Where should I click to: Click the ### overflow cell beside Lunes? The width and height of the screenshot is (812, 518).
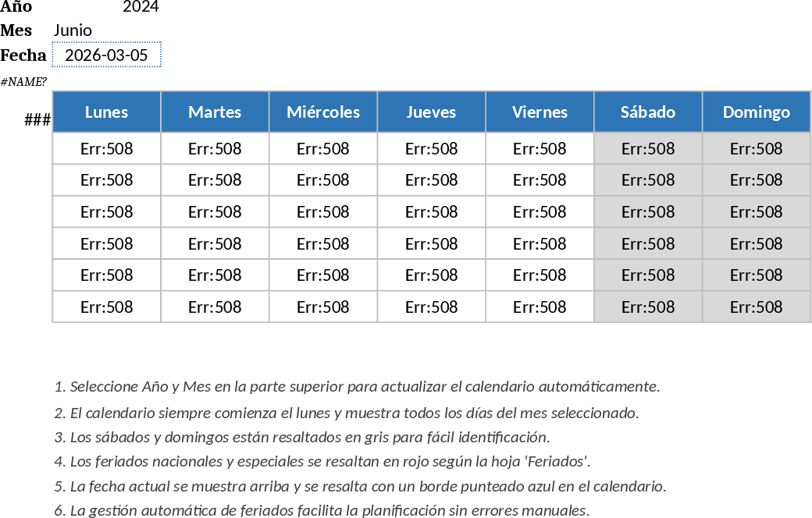37,120
